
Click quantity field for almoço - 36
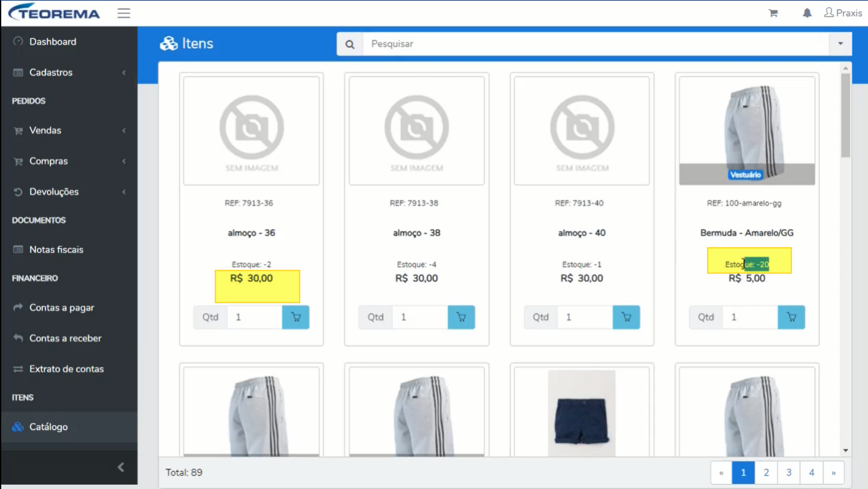click(254, 317)
